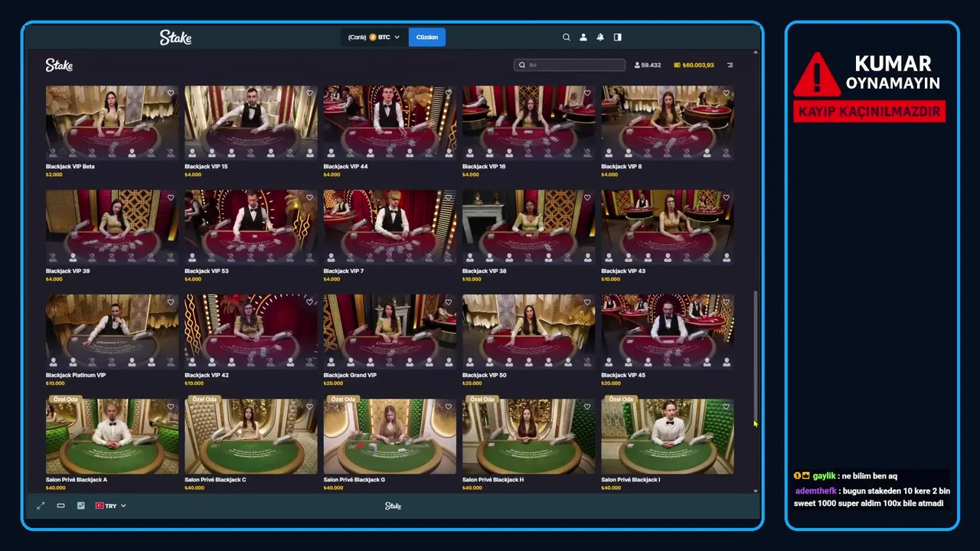Viewport: 980px width, 551px height.
Task: Open Salon Privé Blackjack H table
Action: click(528, 436)
